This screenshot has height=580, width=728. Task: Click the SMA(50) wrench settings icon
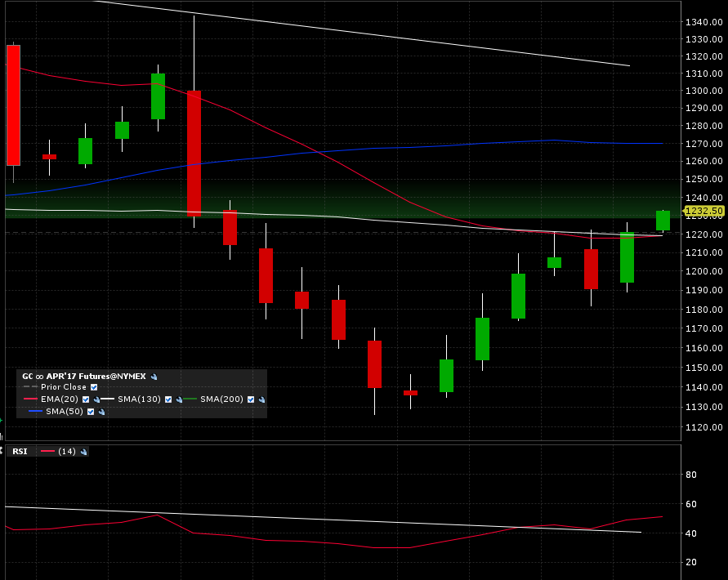pyautogui.click(x=101, y=412)
